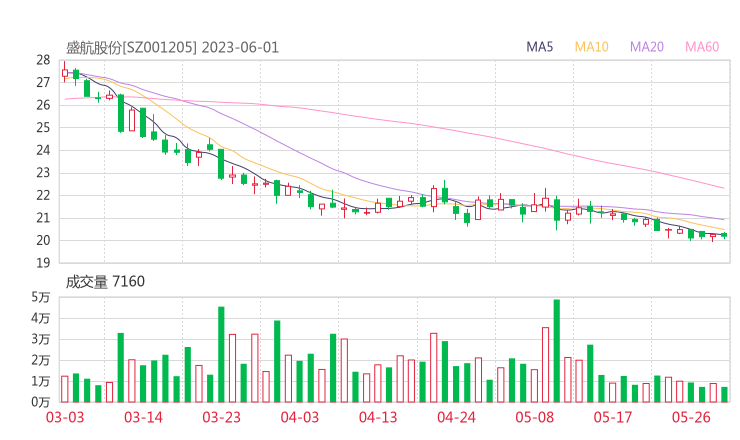Select the last green volume bar on the right

pos(724,395)
